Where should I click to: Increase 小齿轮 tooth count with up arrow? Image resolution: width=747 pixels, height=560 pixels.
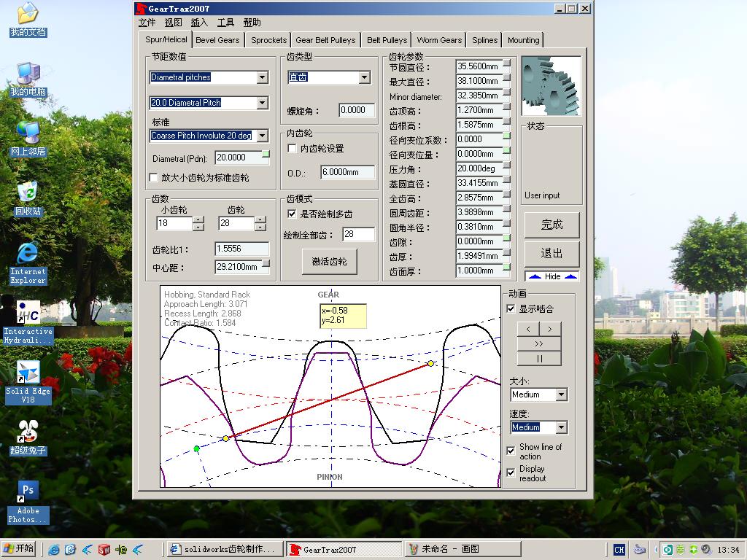(x=198, y=219)
